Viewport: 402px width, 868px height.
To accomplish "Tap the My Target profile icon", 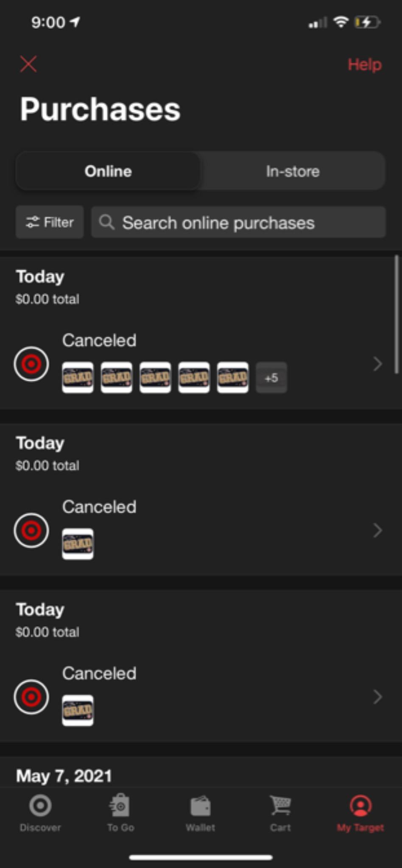I will [360, 805].
